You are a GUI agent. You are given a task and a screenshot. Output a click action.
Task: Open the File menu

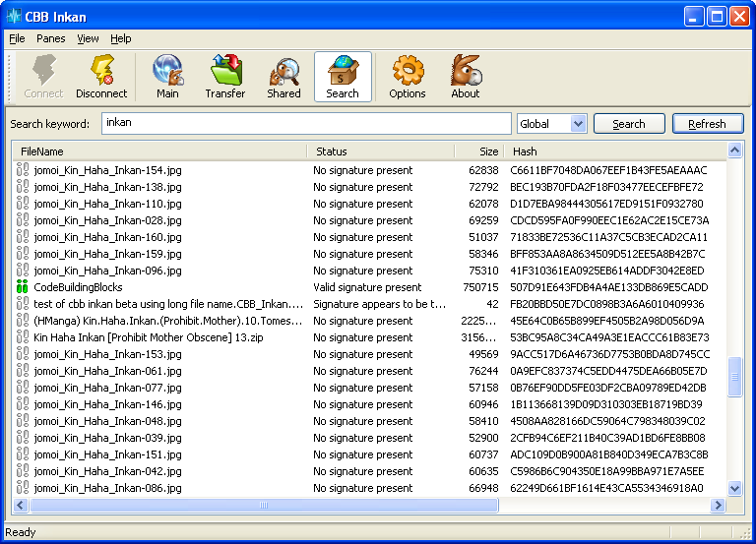pos(17,38)
